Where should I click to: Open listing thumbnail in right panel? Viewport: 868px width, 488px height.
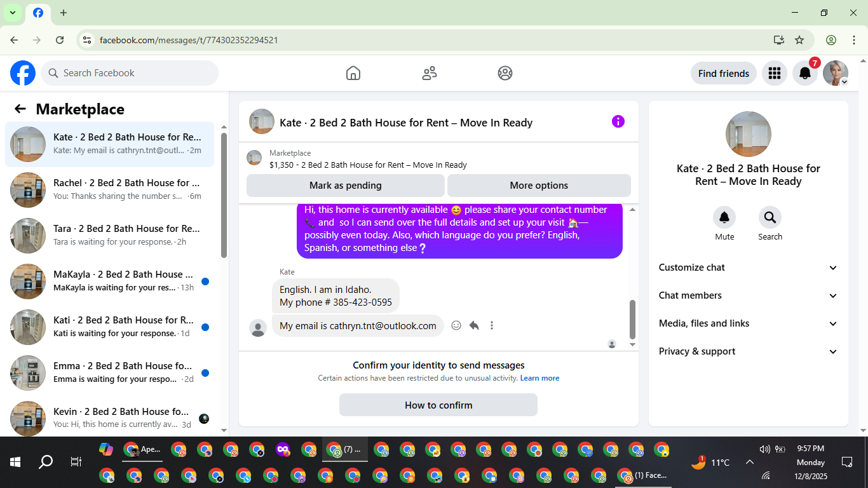(x=749, y=134)
